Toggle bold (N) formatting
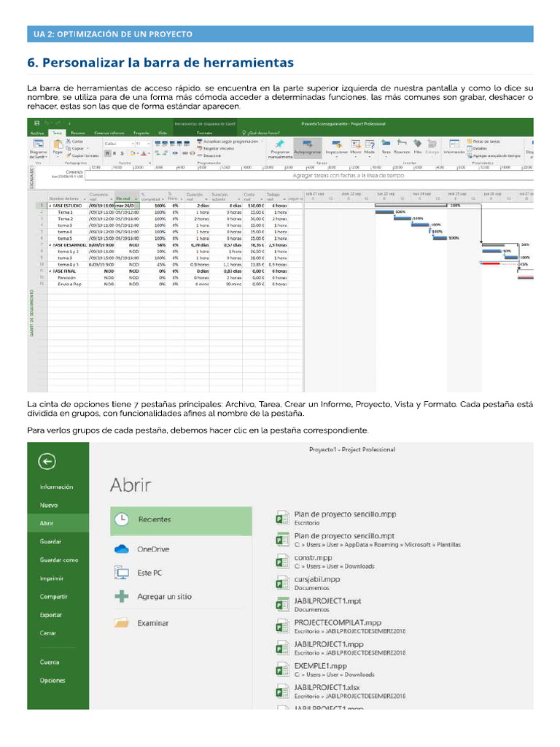This screenshot has height=747, width=560. pos(108,153)
